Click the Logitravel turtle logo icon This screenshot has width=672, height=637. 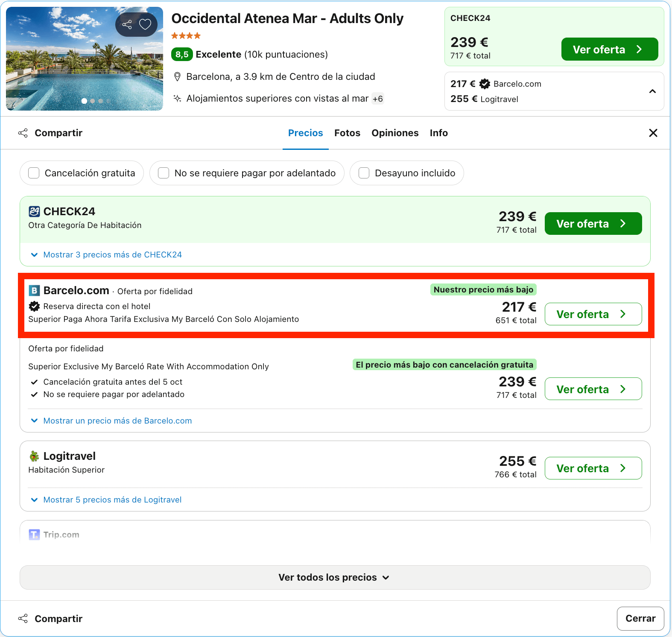click(34, 456)
